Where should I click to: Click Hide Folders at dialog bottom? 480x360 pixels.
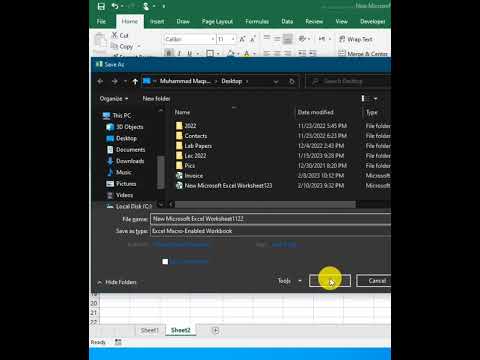(117, 282)
